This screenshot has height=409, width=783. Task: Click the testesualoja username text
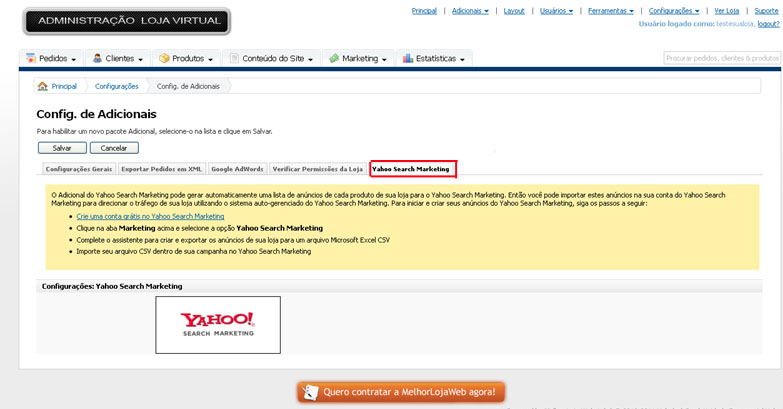735,23
